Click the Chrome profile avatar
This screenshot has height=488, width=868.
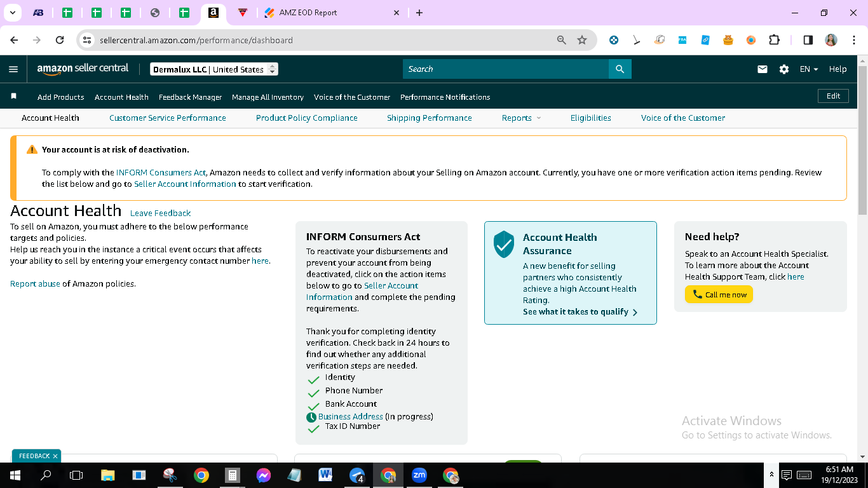click(831, 40)
